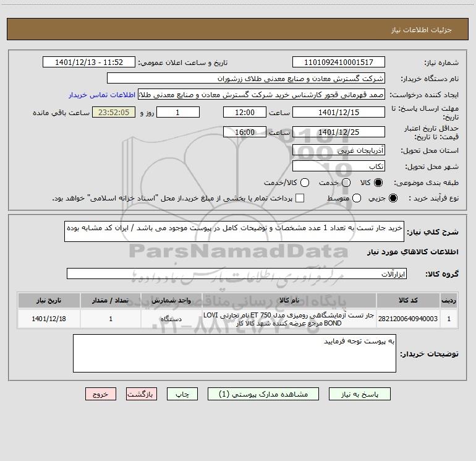The image size is (476, 461).
Task: Click the تعداد / مقدار column header
Action: click(x=111, y=300)
